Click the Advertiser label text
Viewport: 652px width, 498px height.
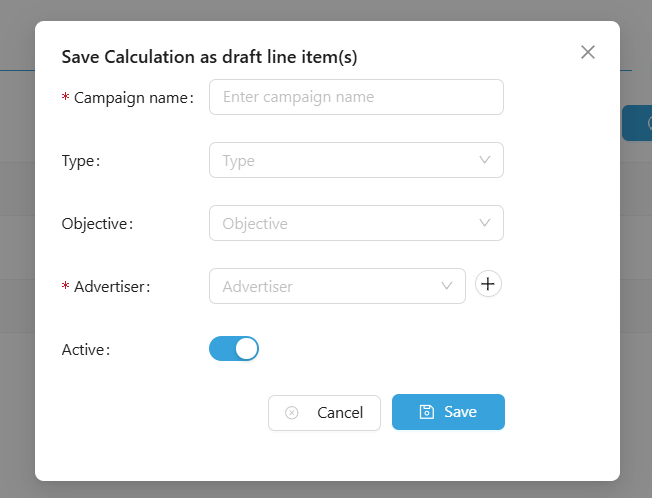[112, 287]
